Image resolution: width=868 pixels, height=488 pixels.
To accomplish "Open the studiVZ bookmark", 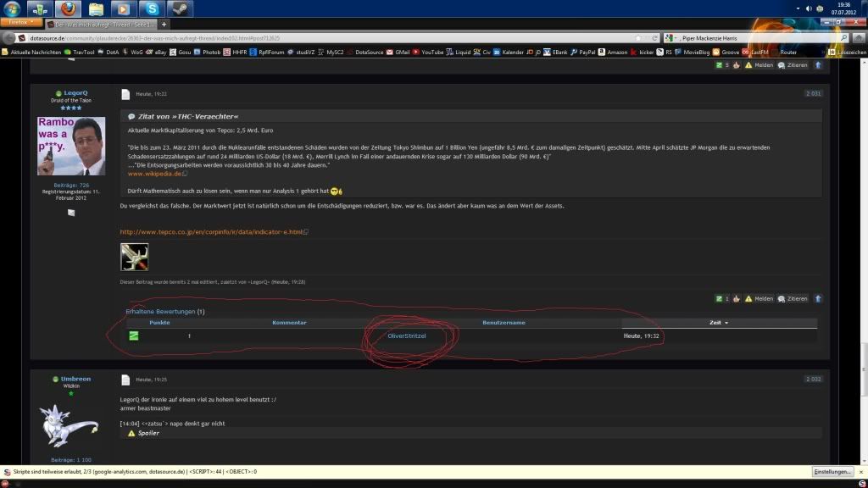I will [x=301, y=52].
